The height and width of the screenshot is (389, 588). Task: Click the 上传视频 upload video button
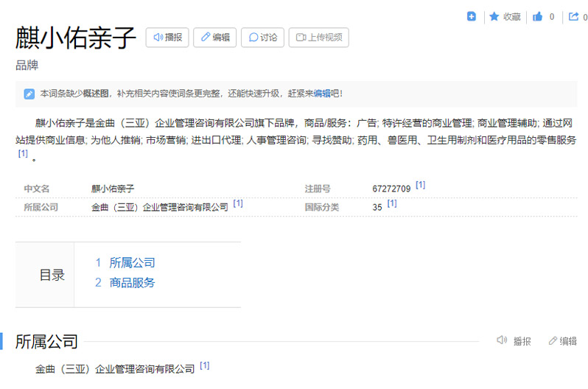pos(318,38)
